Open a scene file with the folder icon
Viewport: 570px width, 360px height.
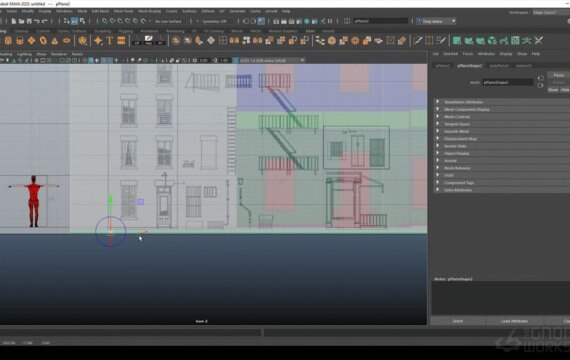21,21
